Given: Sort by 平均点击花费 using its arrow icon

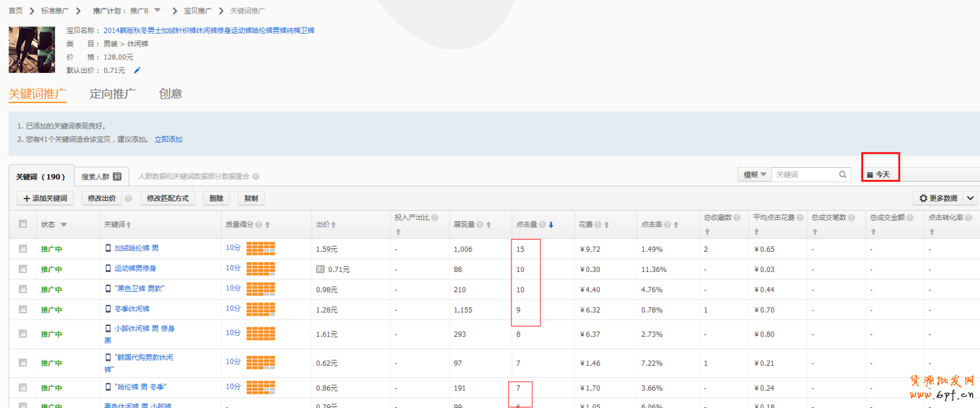Looking at the screenshot, I should [x=757, y=232].
